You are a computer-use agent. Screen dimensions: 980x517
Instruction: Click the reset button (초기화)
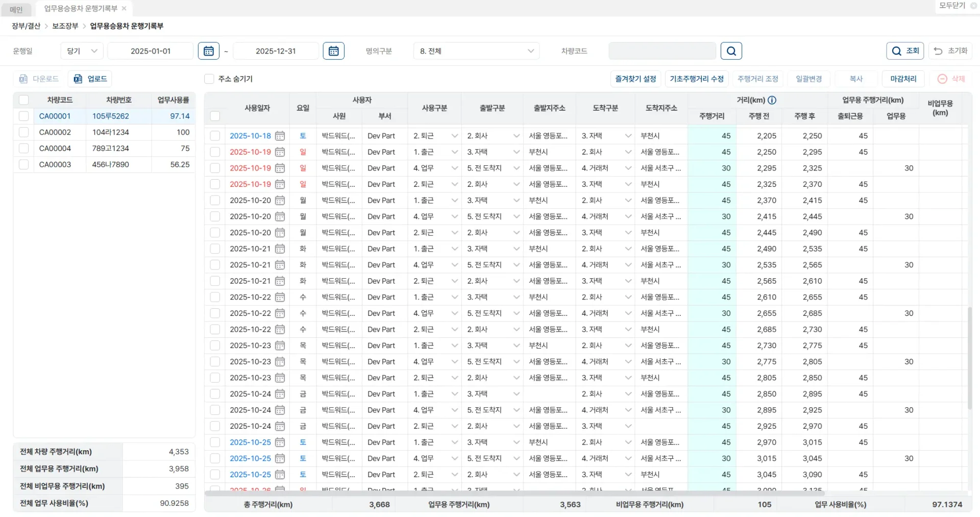950,51
